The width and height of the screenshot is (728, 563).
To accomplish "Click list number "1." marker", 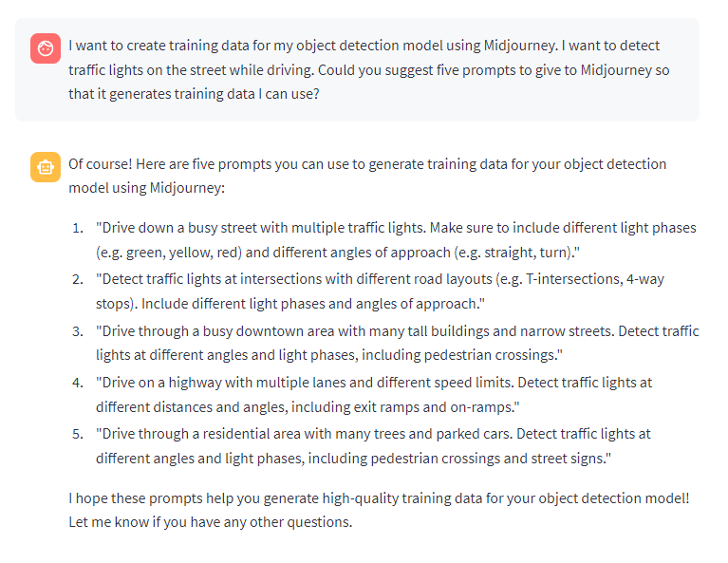I will pyautogui.click(x=78, y=228).
